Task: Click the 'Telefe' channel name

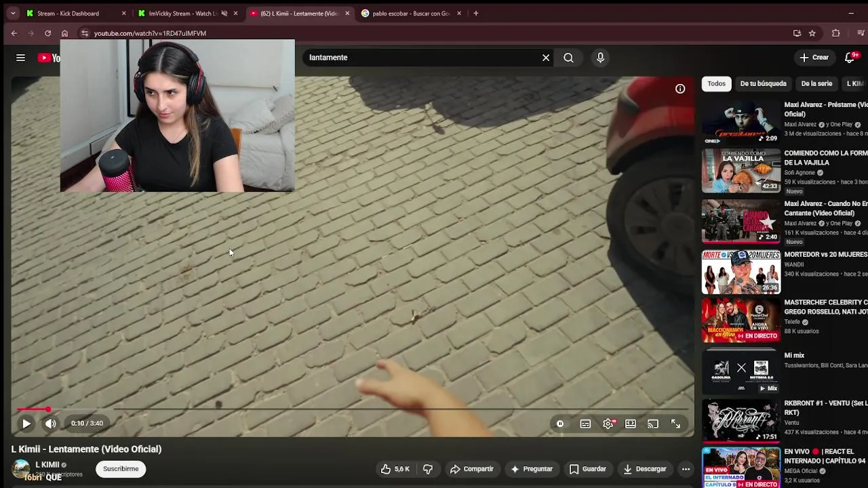Action: click(x=792, y=322)
